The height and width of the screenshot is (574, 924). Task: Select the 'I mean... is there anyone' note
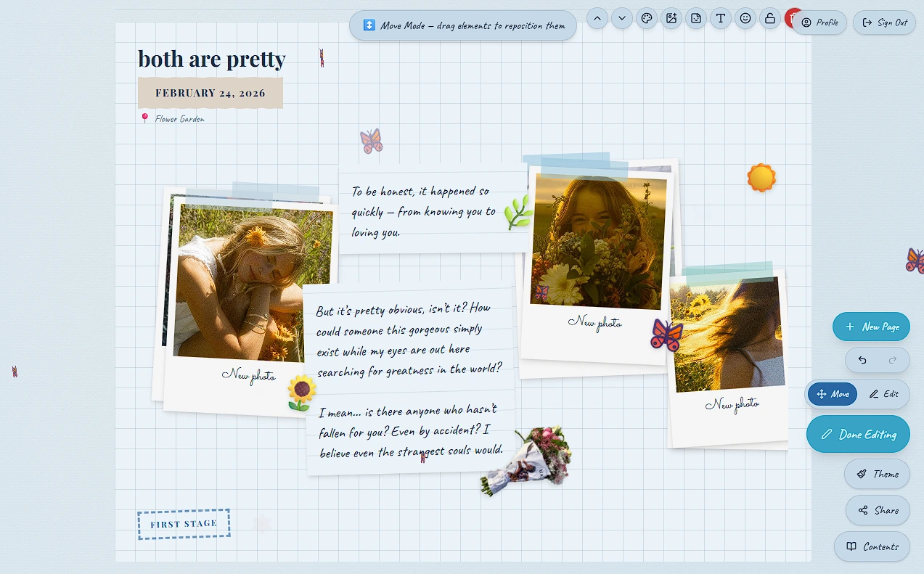click(411, 432)
